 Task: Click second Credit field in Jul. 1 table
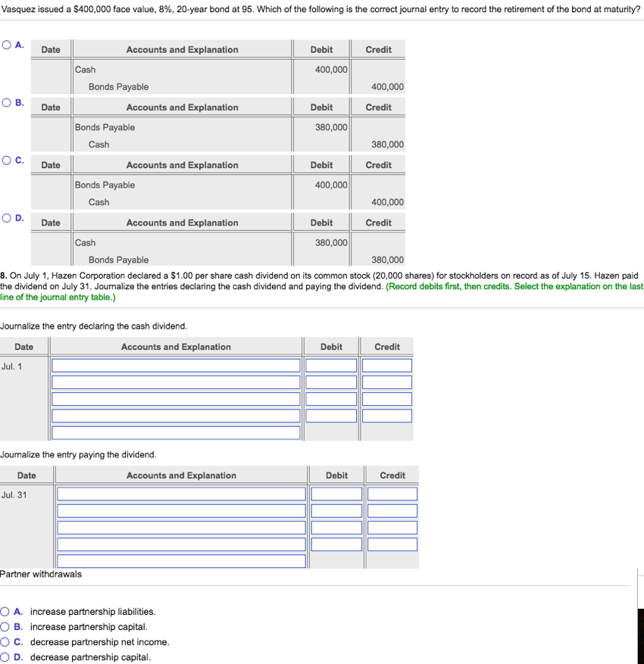(387, 382)
